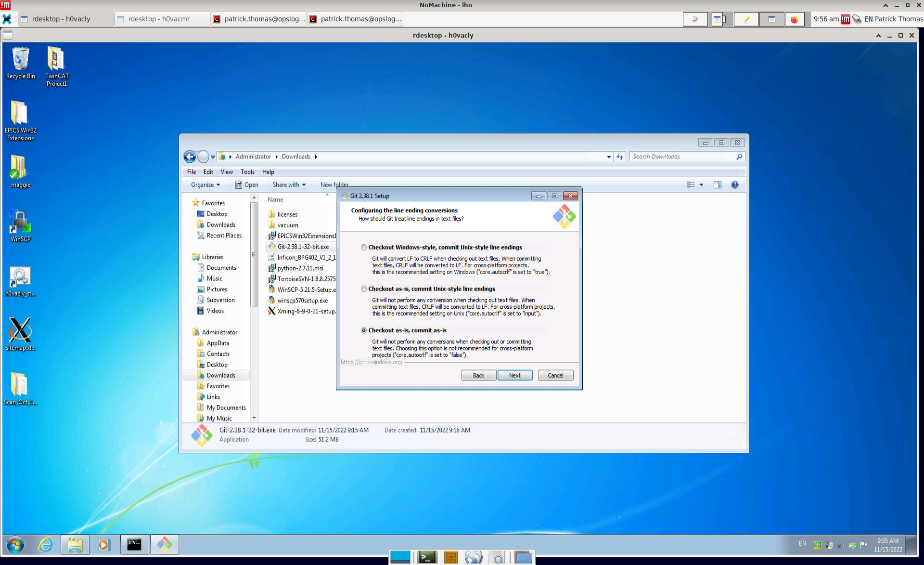The height and width of the screenshot is (565, 924).
Task: Click the Show desktop strip on taskbar
Action: pyautogui.click(x=911, y=545)
